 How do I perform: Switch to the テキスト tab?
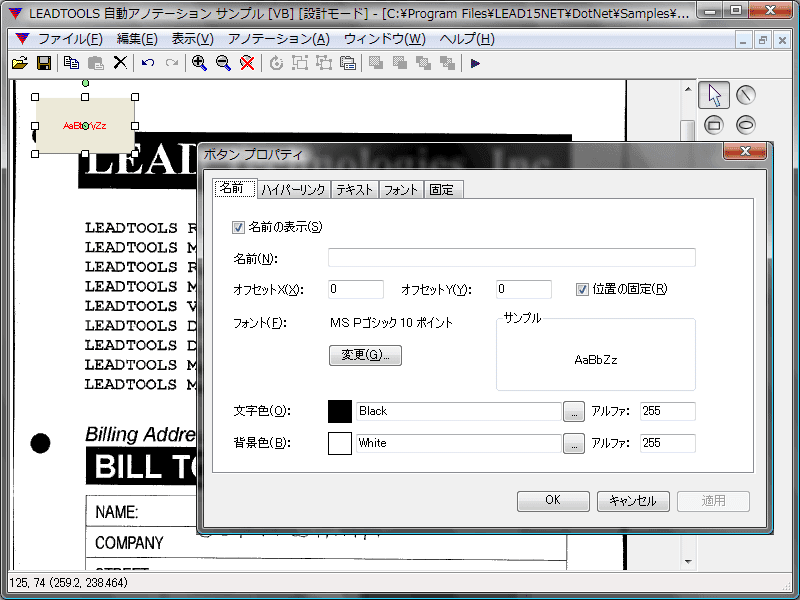[355, 190]
